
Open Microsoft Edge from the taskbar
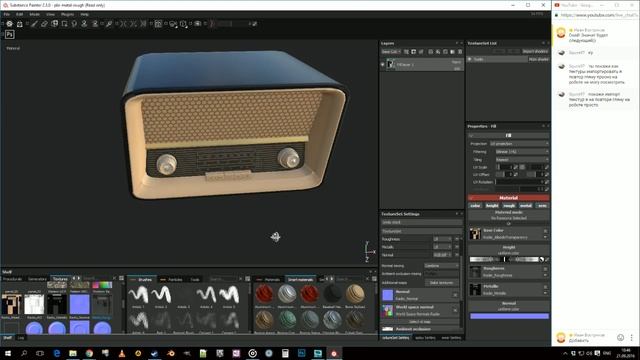pos(56,353)
